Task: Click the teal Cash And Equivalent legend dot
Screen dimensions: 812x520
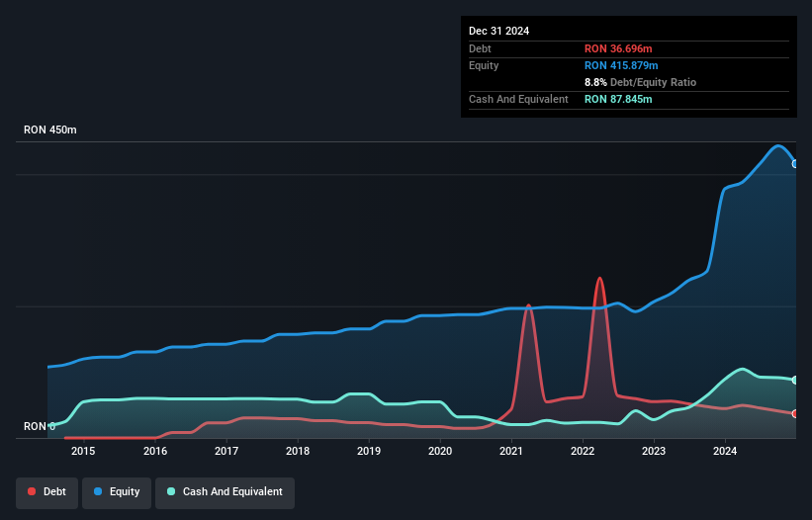Action: tap(171, 491)
